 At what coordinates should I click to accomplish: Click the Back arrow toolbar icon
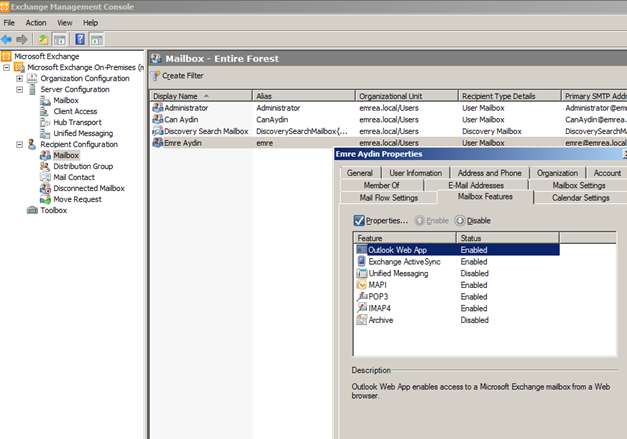[6, 39]
